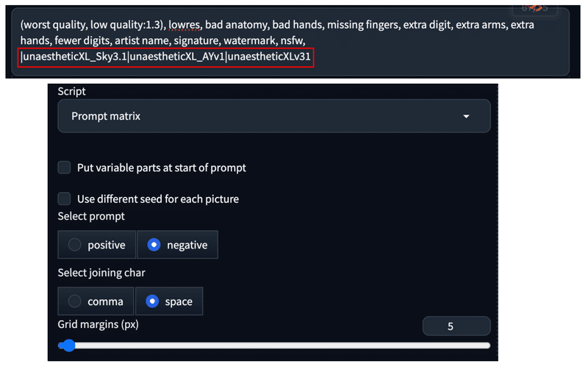Choose the negative prompt radio option
The image size is (588, 367).
click(x=177, y=245)
